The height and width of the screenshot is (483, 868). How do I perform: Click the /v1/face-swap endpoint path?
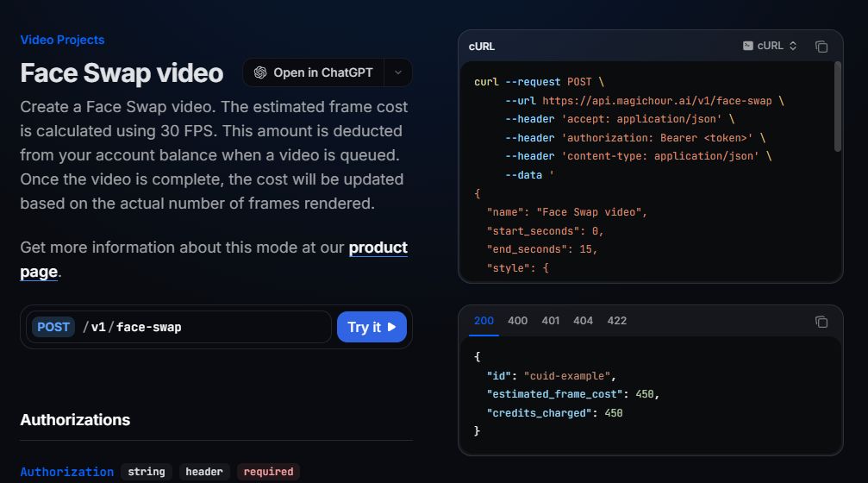pyautogui.click(x=132, y=327)
